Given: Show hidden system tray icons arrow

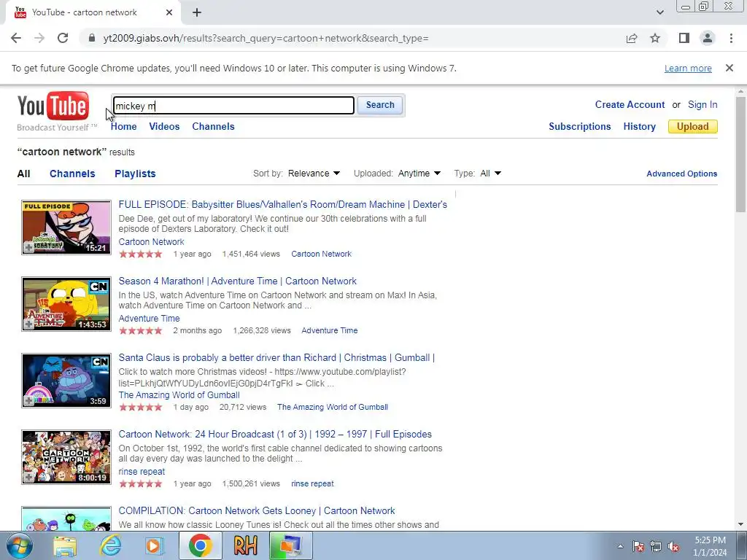Looking at the screenshot, I should [620, 546].
